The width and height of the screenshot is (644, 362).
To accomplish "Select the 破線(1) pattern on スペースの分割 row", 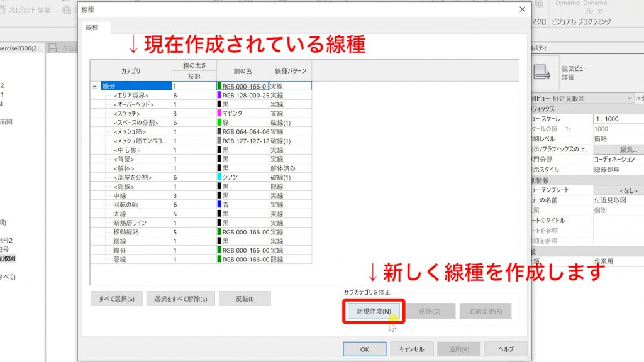I will coord(280,123).
